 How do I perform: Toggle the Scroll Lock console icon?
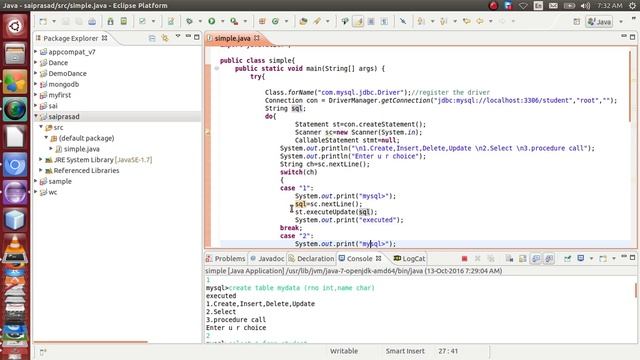pyautogui.click(x=522, y=258)
